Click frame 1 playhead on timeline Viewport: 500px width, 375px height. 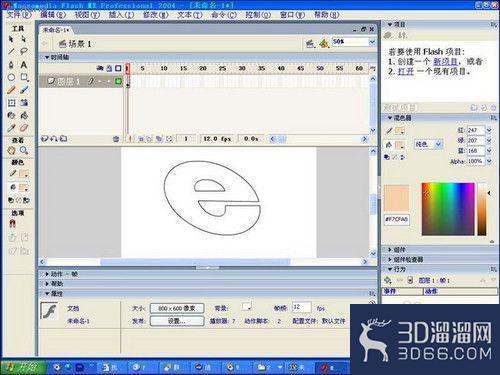click(x=127, y=68)
